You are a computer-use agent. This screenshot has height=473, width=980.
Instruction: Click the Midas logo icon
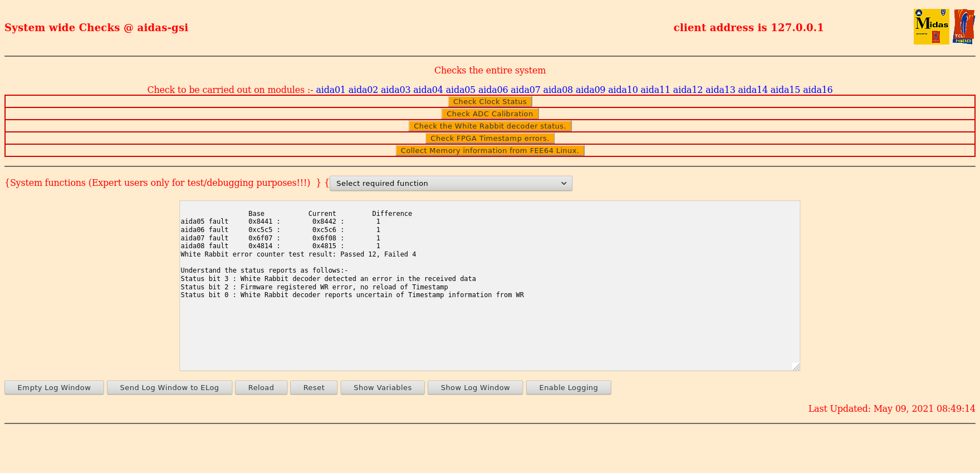[931, 27]
